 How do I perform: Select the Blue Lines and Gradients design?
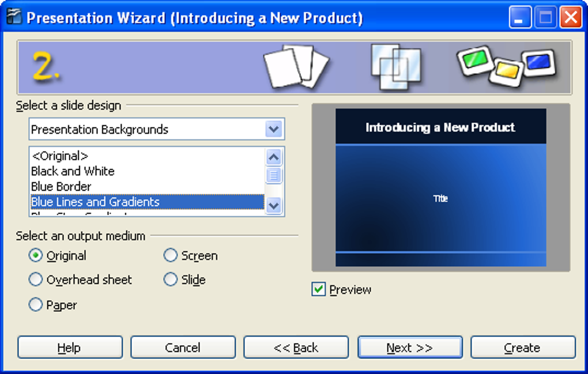[x=147, y=202]
